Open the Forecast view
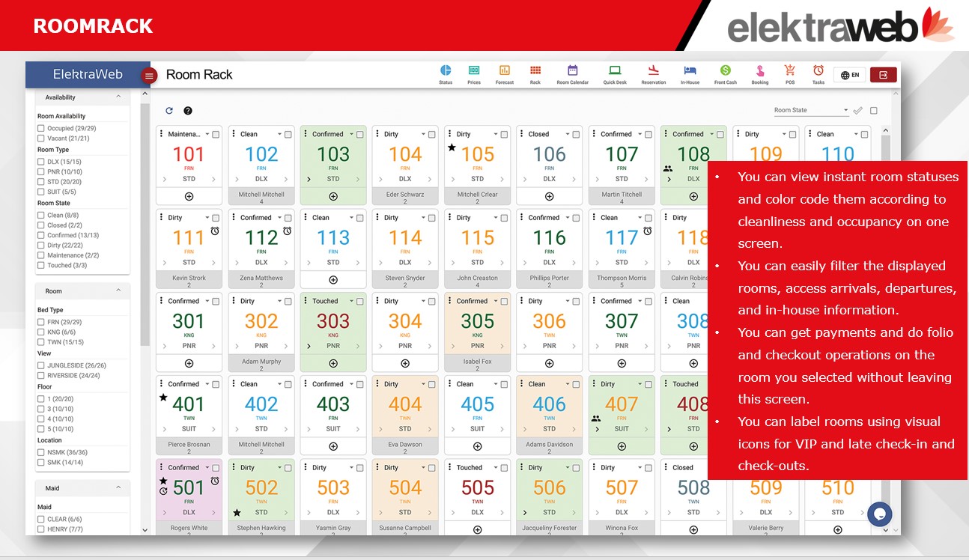Viewport: 969px width, 560px height. click(505, 69)
